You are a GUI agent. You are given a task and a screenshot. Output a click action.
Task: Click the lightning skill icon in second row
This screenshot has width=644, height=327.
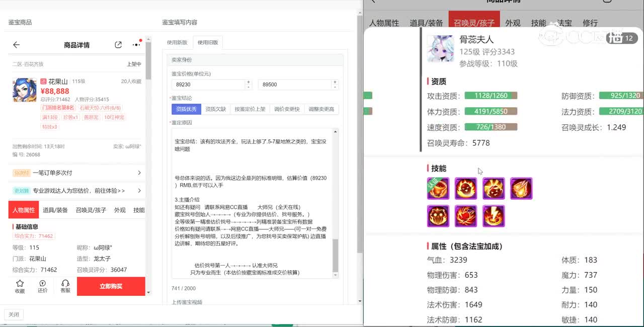pos(494,216)
